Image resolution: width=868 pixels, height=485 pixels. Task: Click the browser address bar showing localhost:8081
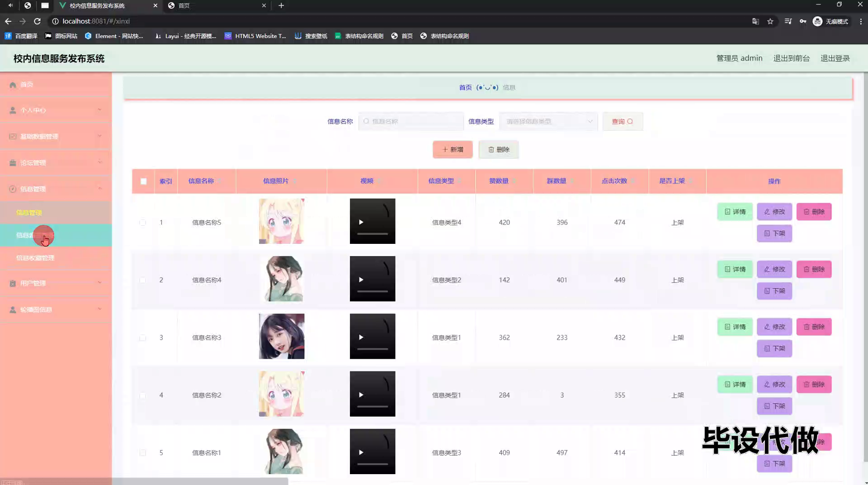coord(398,21)
